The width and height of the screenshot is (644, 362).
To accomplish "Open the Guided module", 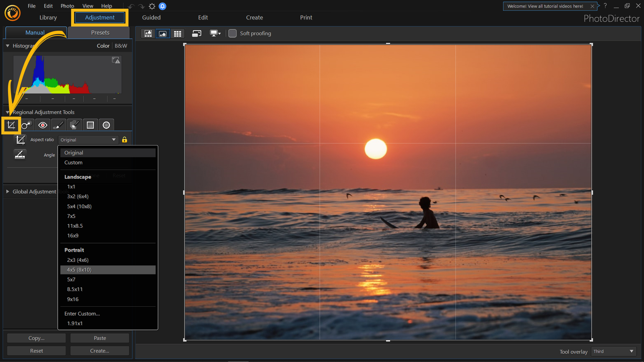I will [151, 17].
